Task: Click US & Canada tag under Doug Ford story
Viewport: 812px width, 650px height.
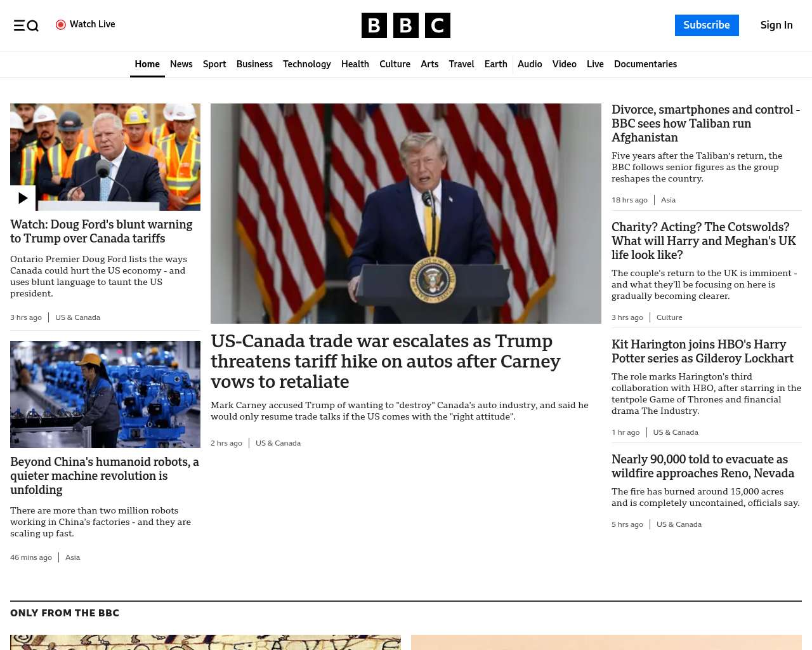Action: pyautogui.click(x=77, y=317)
